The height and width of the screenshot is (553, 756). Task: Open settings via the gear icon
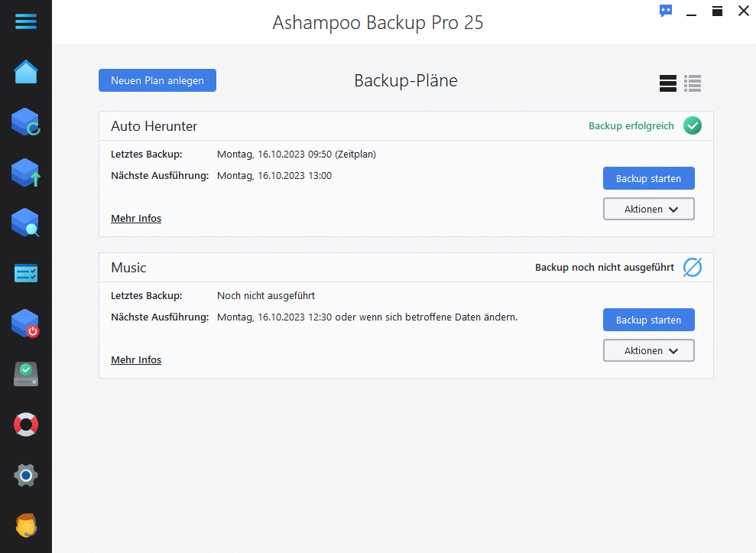(25, 475)
